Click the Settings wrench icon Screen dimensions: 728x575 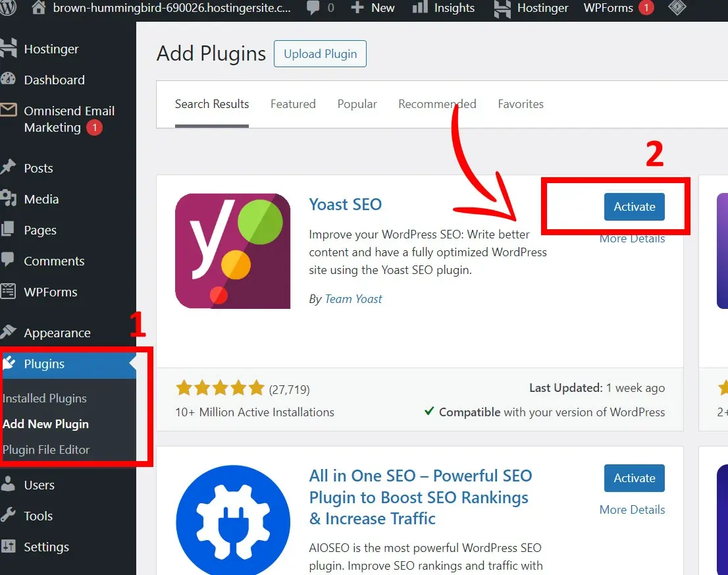(x=8, y=547)
